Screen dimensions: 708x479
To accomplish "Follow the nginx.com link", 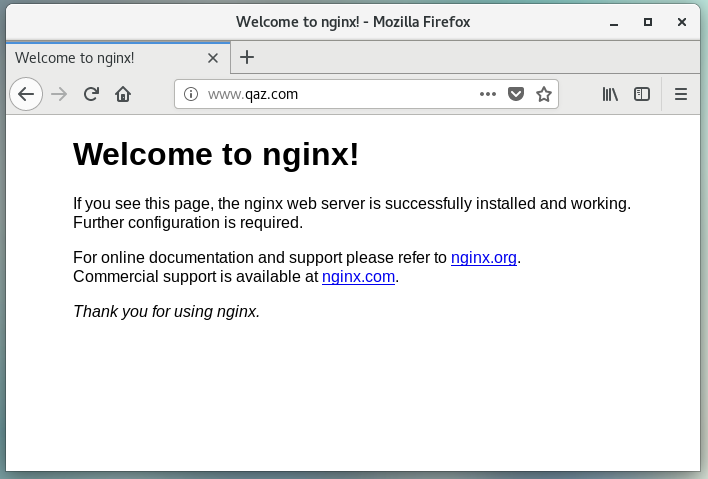I will point(359,276).
